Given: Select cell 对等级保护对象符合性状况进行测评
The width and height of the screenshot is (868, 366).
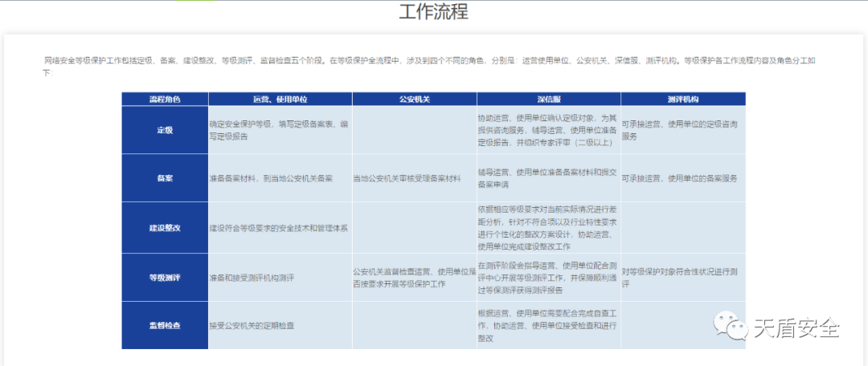Looking at the screenshot, I should click(x=683, y=278).
